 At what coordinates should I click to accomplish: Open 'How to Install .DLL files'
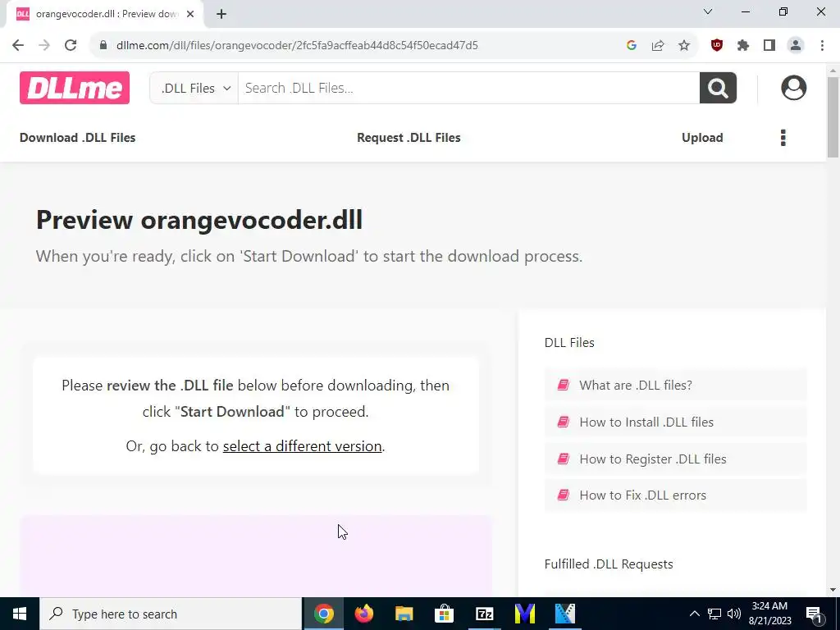click(675, 422)
